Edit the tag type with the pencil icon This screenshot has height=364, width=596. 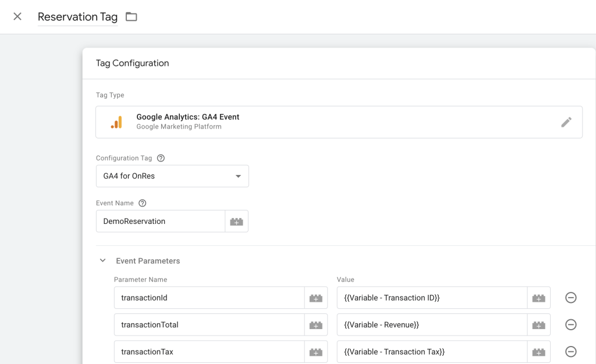pyautogui.click(x=566, y=122)
